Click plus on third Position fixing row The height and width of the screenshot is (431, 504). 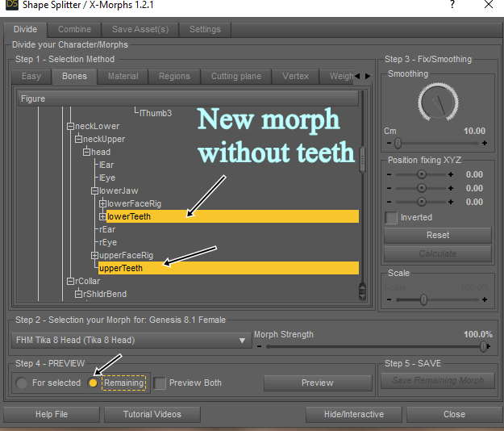tap(451, 202)
